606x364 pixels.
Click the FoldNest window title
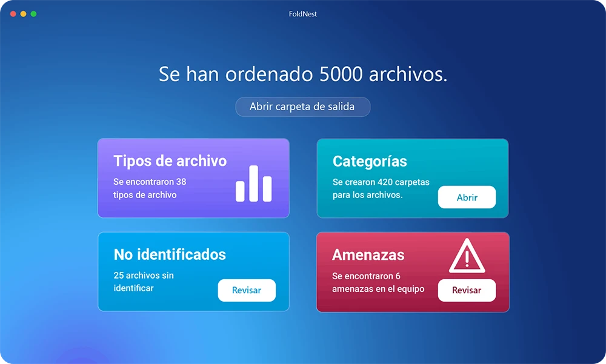tap(303, 14)
